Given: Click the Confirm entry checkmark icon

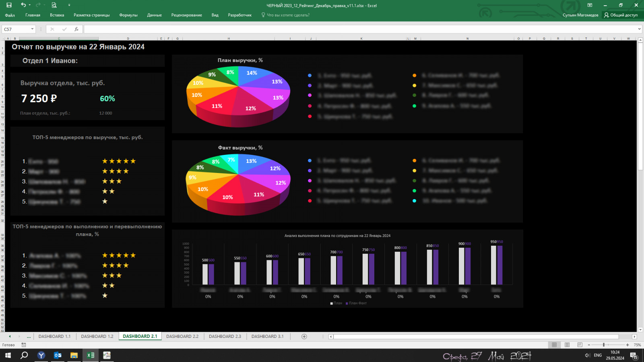Looking at the screenshot, I should pos(64,29).
